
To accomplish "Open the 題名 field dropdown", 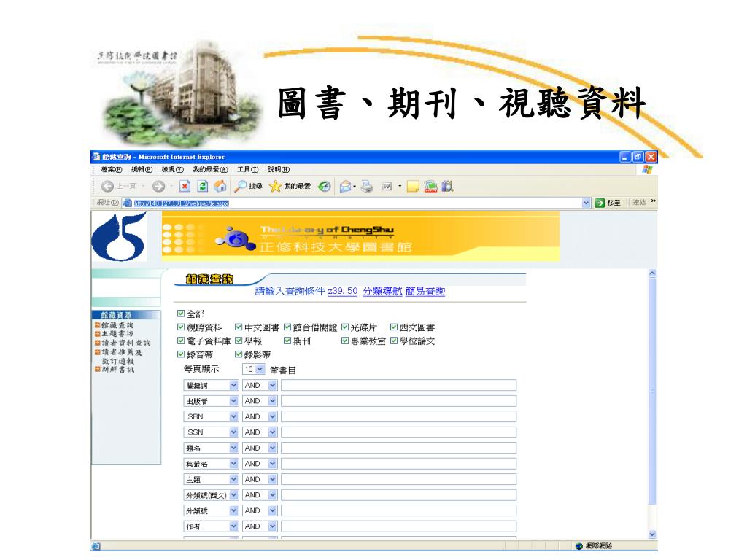I will [211, 448].
